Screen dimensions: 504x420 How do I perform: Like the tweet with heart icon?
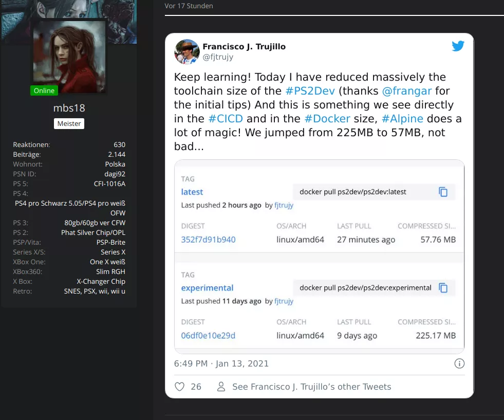pos(179,387)
